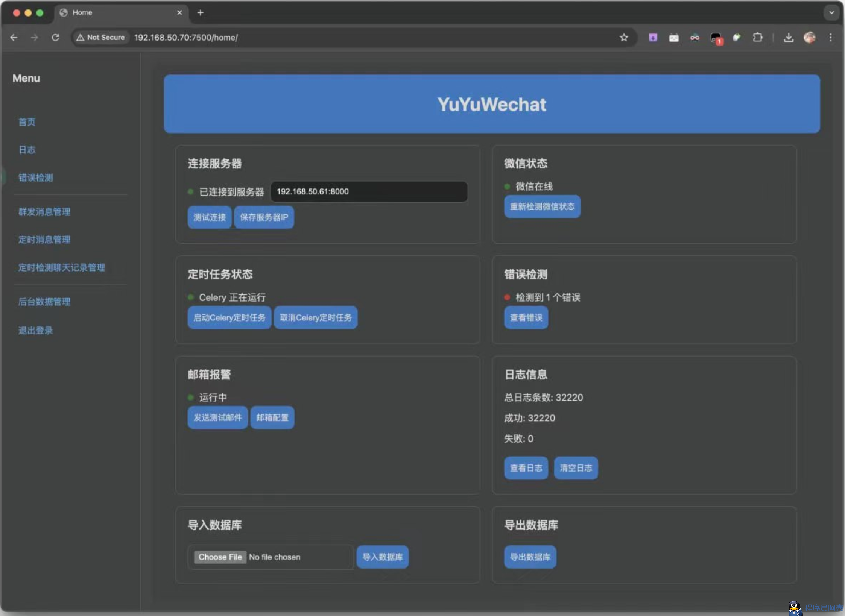
Task: Click the 成功: 32220 text
Action: click(530, 418)
